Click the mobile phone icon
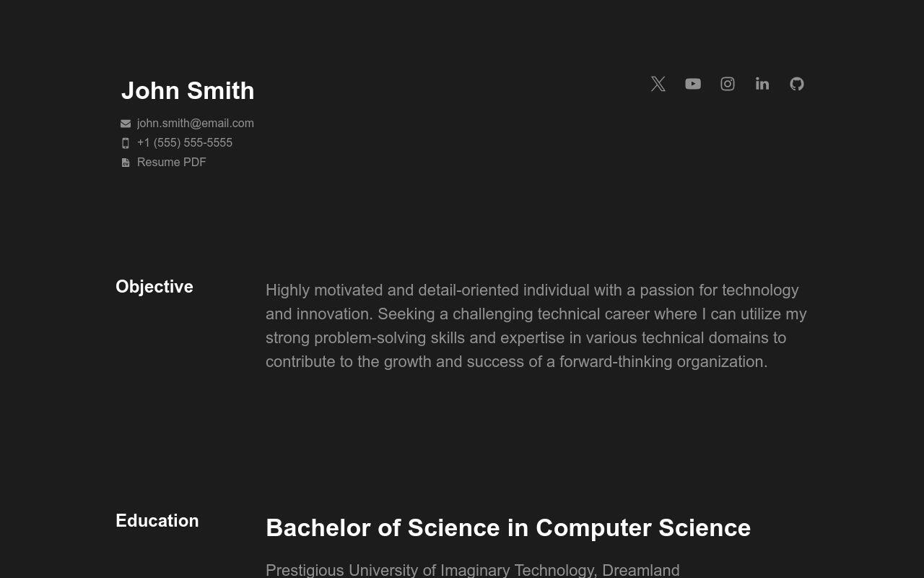Viewport: 924px width, 578px height. click(x=126, y=143)
